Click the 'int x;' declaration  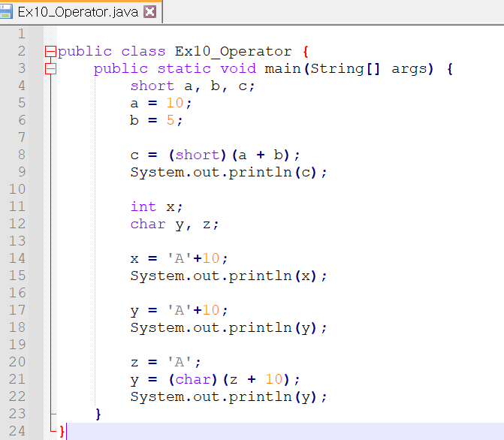pyautogui.click(x=156, y=206)
